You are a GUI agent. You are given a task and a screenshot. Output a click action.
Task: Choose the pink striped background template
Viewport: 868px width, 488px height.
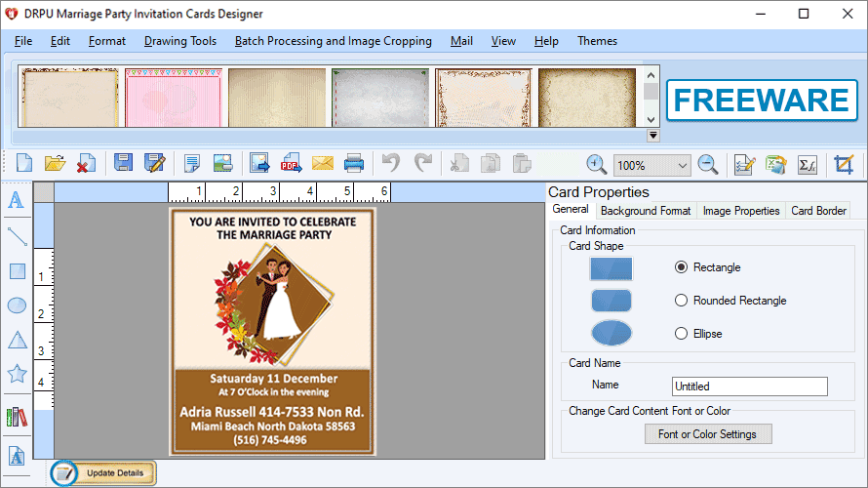click(x=174, y=98)
